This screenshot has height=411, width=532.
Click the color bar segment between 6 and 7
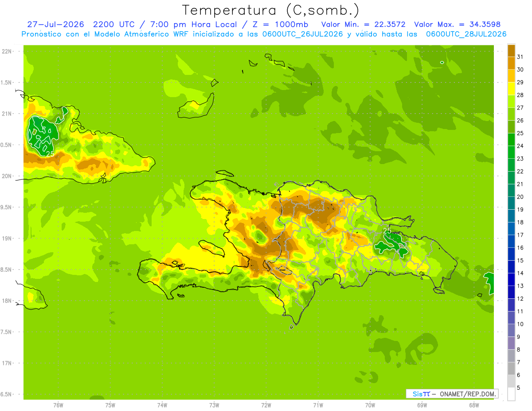511,368
